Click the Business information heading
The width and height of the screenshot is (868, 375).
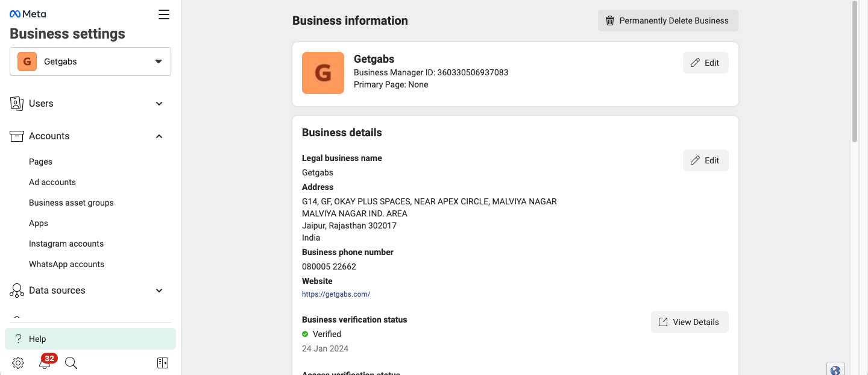click(350, 20)
